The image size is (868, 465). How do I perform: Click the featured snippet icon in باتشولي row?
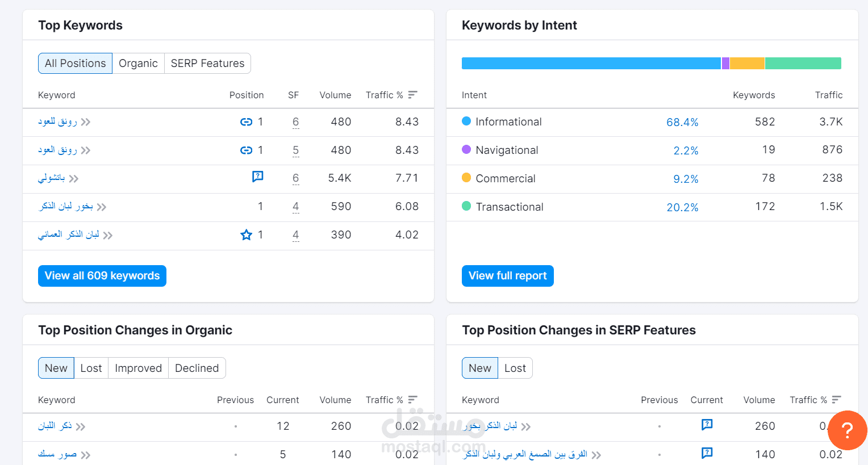(258, 177)
